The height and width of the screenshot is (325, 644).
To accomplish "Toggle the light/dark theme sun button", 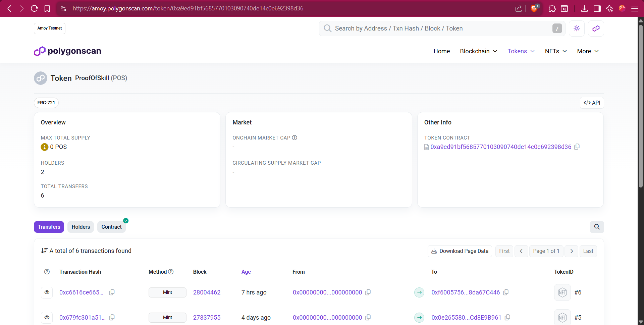I will pos(577,29).
